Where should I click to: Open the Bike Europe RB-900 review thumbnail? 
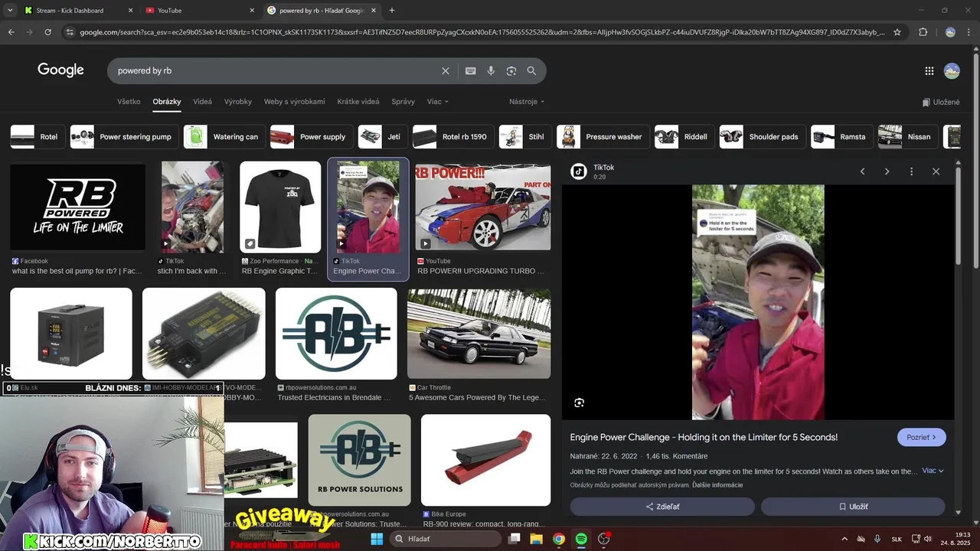click(485, 461)
